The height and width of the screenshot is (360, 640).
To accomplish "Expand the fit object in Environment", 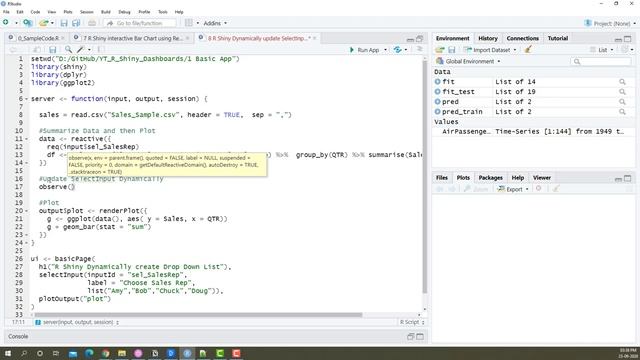I will [x=438, y=82].
